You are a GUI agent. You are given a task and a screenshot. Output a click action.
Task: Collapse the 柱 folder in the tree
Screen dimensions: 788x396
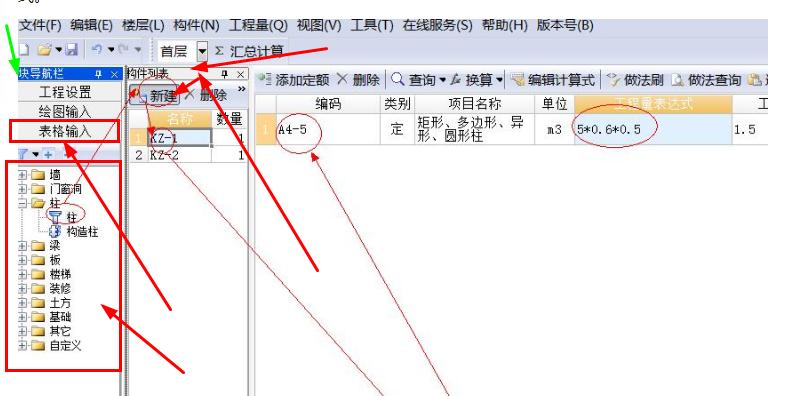[23, 204]
